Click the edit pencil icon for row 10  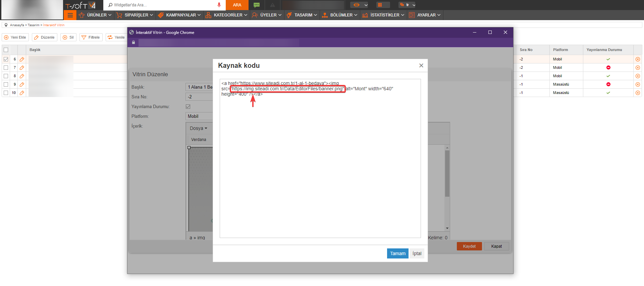click(22, 93)
